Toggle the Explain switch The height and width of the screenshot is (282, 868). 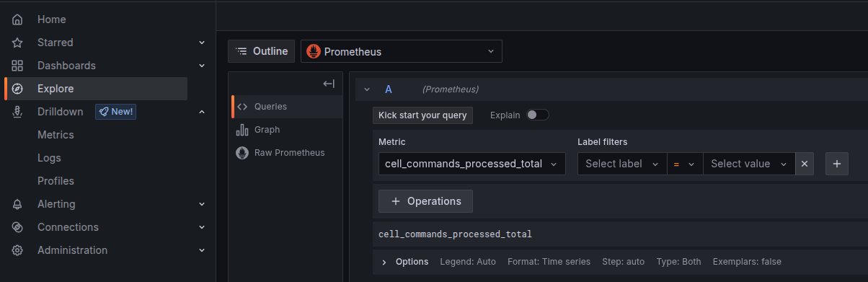(538, 115)
